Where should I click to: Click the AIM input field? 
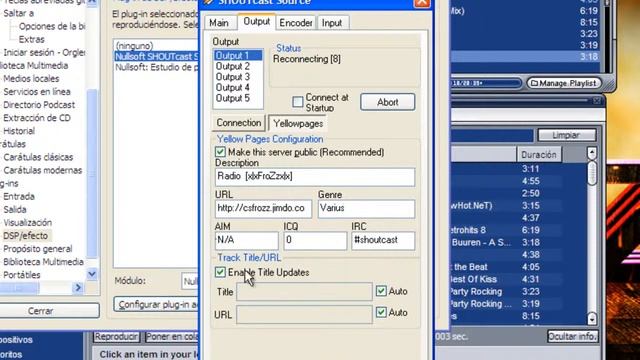point(247,240)
